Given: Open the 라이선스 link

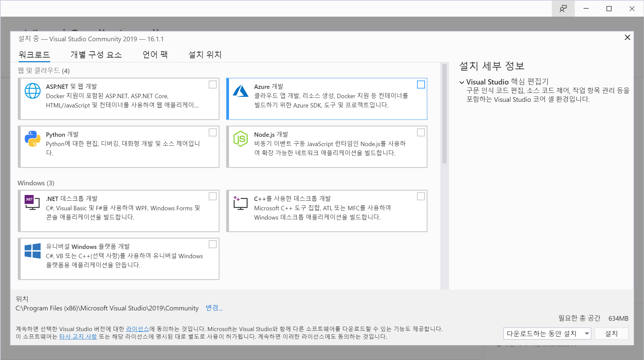Looking at the screenshot, I should pyautogui.click(x=137, y=329).
